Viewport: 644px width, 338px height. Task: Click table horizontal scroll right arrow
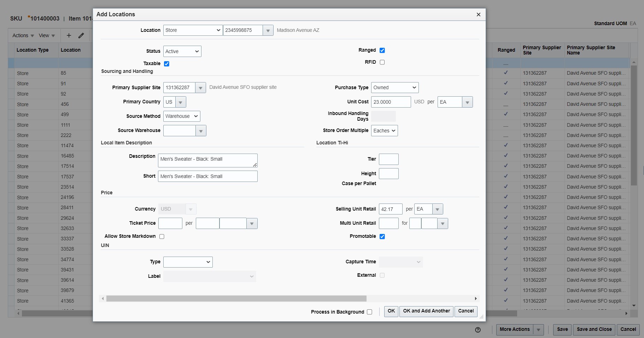coord(626,314)
